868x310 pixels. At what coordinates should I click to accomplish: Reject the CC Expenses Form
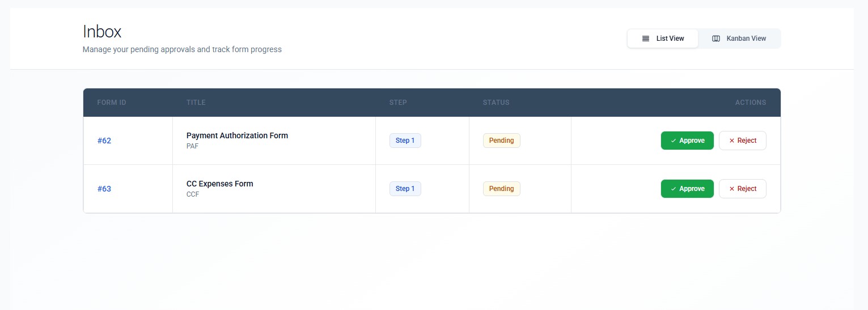pos(742,189)
